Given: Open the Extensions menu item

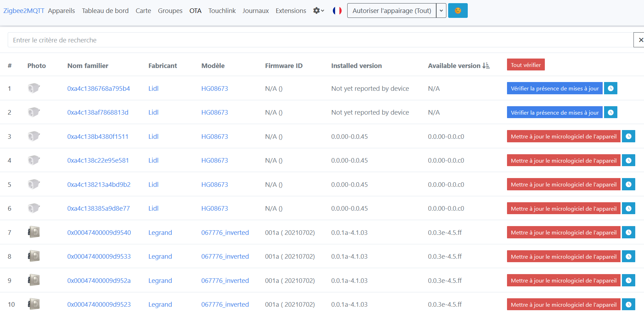Looking at the screenshot, I should [x=291, y=11].
